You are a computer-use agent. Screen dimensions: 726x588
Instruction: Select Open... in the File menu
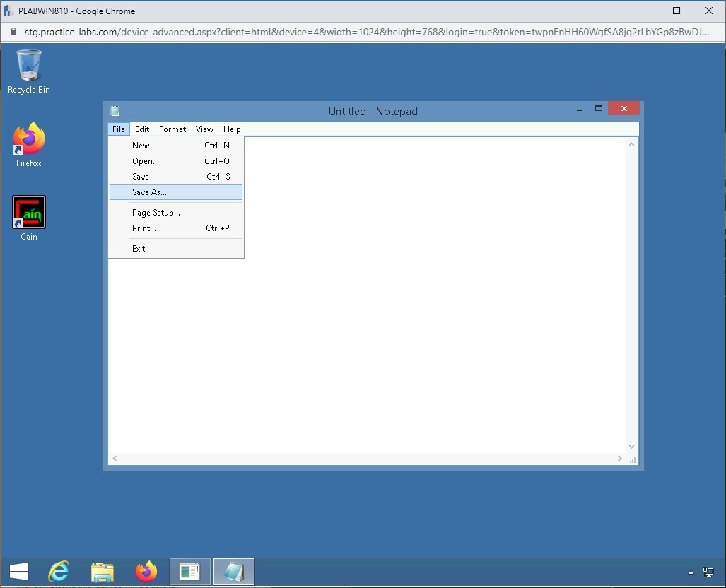[x=145, y=161]
